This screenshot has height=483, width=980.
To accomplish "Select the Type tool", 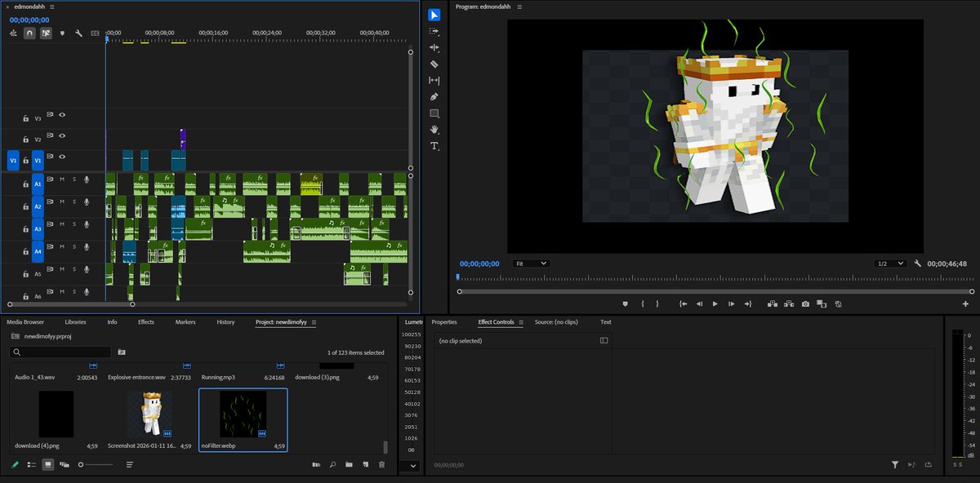I will click(x=434, y=146).
